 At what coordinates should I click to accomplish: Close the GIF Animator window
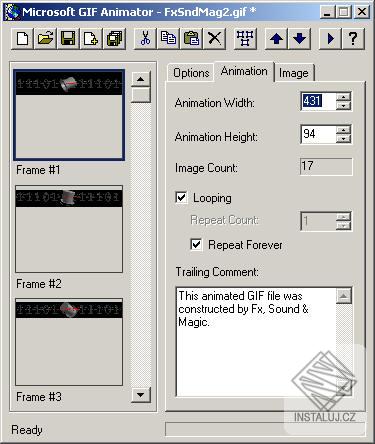coord(361,12)
